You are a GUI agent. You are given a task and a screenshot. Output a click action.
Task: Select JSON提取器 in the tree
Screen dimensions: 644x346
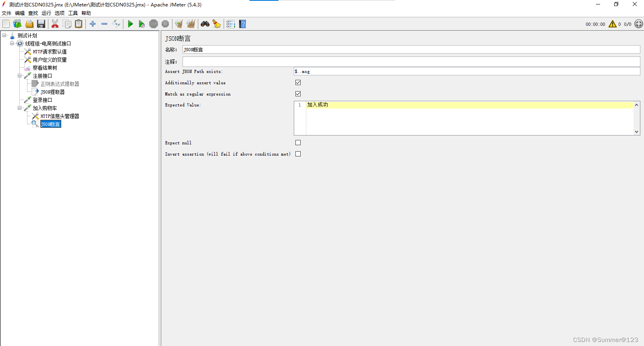52,92
